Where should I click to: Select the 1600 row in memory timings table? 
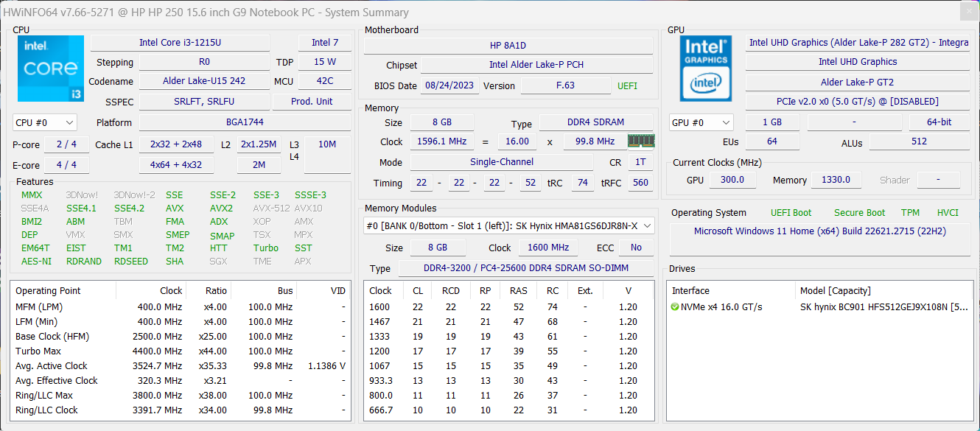pyautogui.click(x=508, y=307)
